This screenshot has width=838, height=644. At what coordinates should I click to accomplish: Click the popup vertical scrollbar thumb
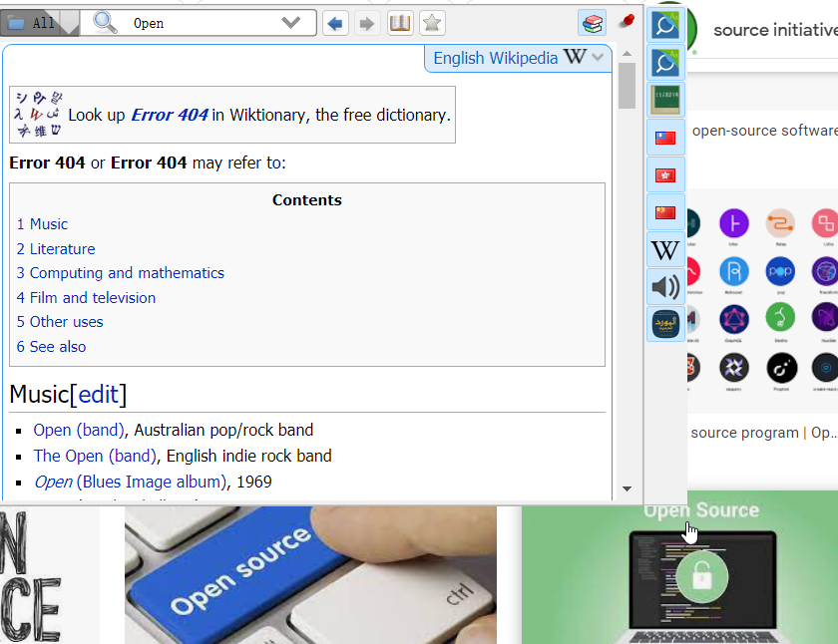coord(627,86)
